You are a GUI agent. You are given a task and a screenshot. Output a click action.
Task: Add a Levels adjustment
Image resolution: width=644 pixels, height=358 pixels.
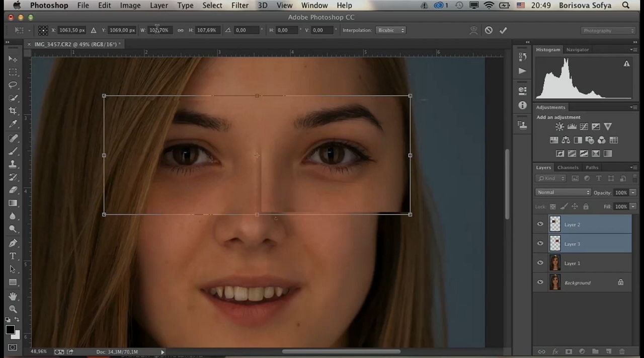[572, 127]
